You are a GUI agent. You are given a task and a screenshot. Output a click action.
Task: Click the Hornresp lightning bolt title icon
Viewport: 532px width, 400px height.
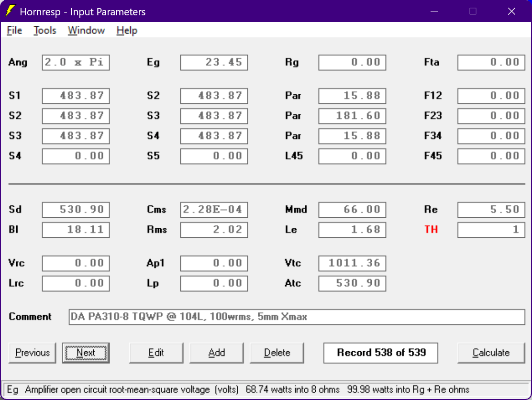click(x=10, y=11)
